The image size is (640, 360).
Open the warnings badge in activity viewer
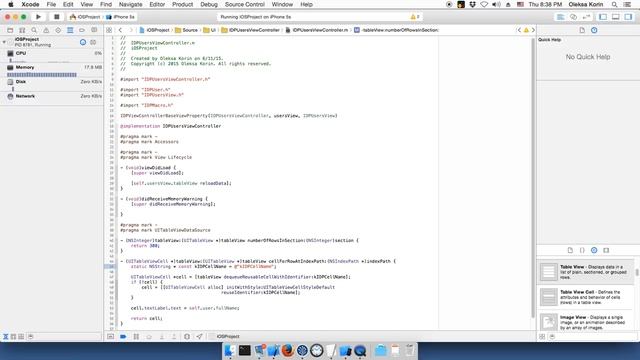point(415,17)
